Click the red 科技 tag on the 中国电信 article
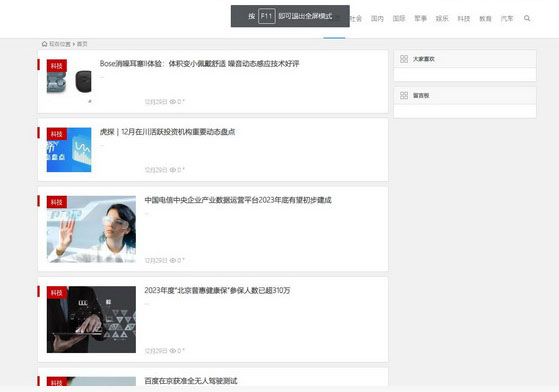The height and width of the screenshot is (392, 559). click(57, 202)
